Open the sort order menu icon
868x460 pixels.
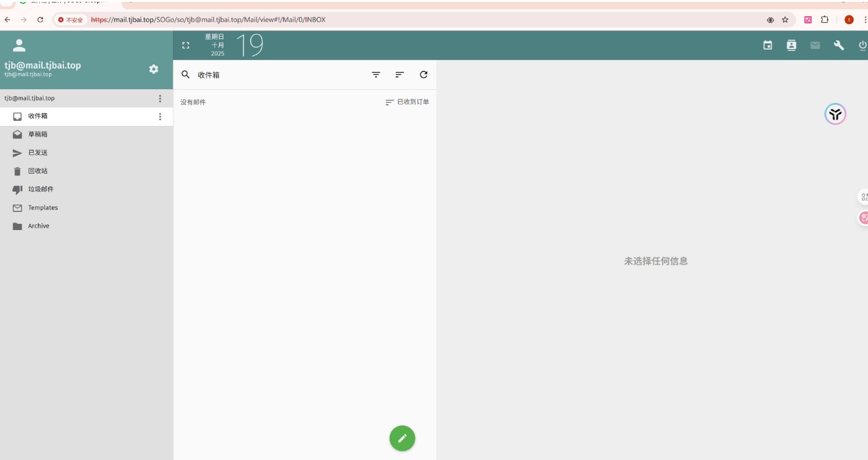tap(400, 74)
